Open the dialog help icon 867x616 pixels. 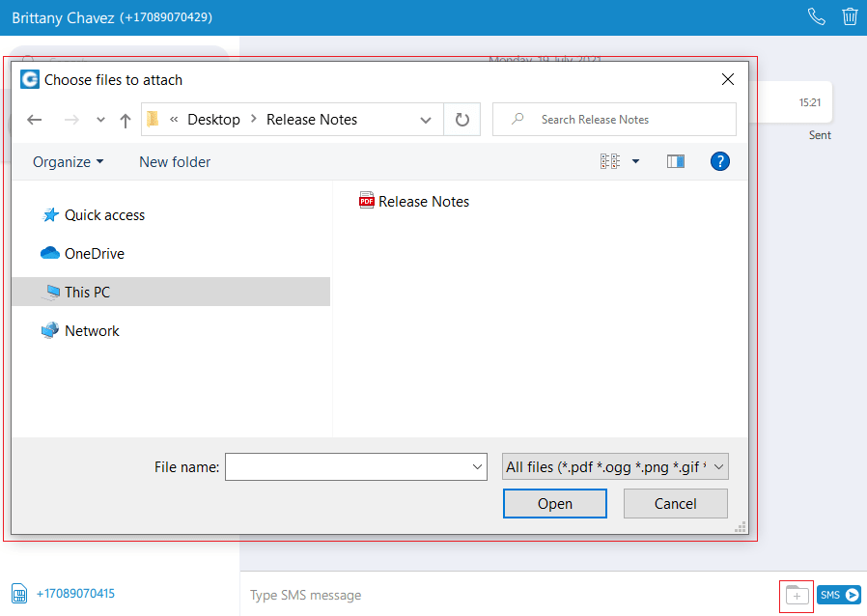(720, 161)
